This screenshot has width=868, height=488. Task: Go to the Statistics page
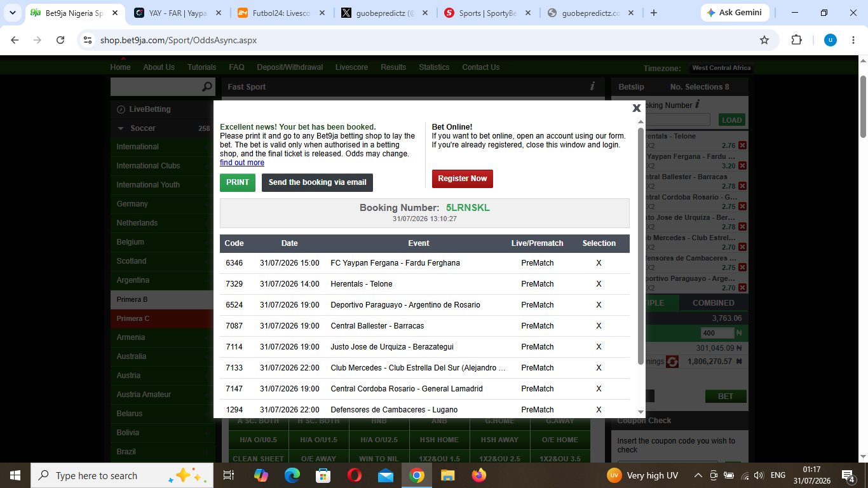tap(434, 67)
